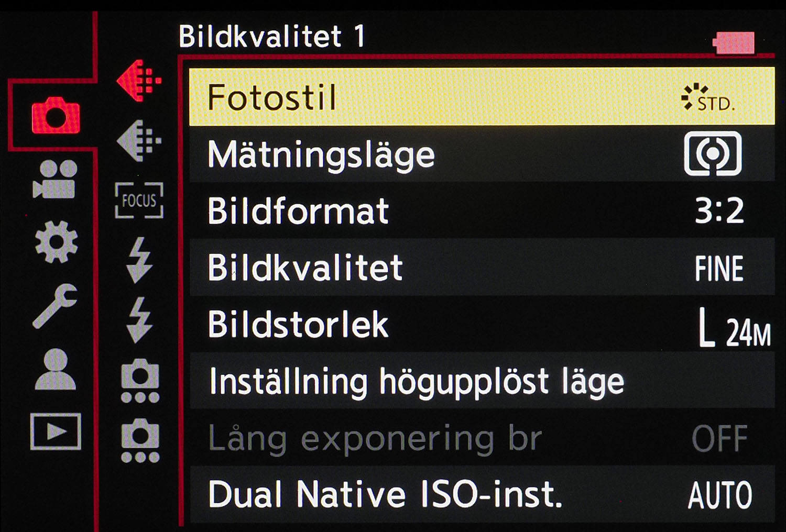786x532 pixels.
Task: Open the upper camera bracket submenu icon
Action: click(x=140, y=380)
